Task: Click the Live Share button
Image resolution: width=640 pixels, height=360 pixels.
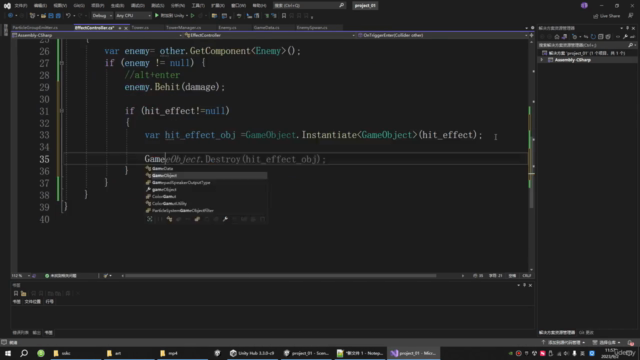Action: (x=607, y=16)
